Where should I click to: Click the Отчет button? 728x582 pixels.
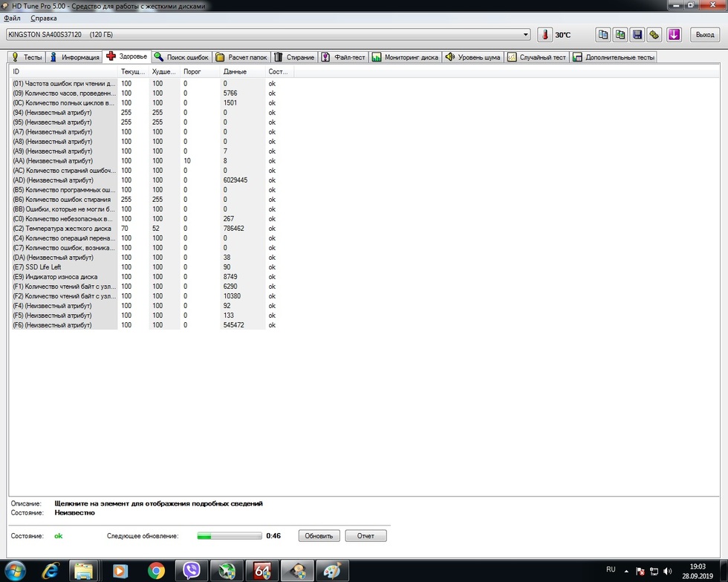coord(365,535)
